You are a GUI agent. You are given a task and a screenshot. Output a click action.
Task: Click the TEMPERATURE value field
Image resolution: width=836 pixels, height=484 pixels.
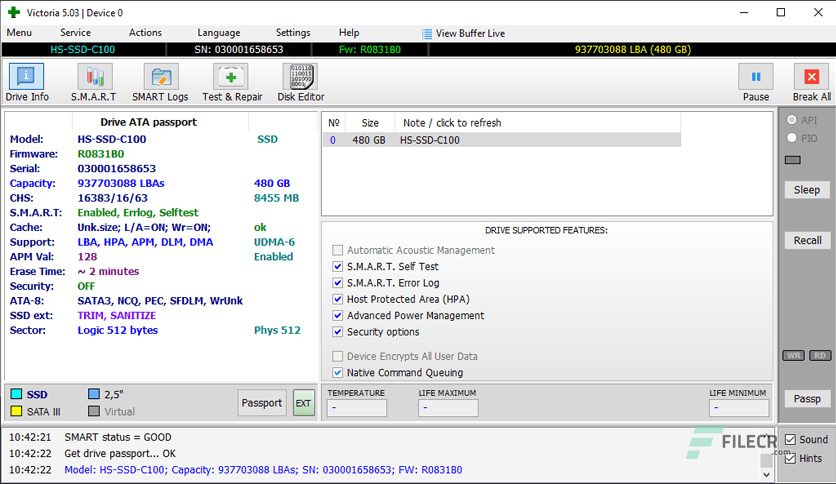pyautogui.click(x=357, y=408)
